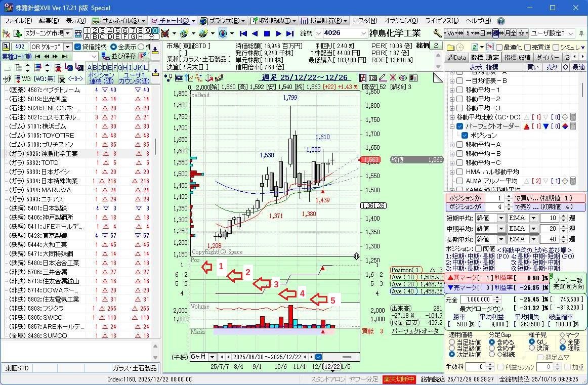The height and width of the screenshot is (385, 588).
Task: Click the compass icon in top toolbar
Action: [x=222, y=33]
